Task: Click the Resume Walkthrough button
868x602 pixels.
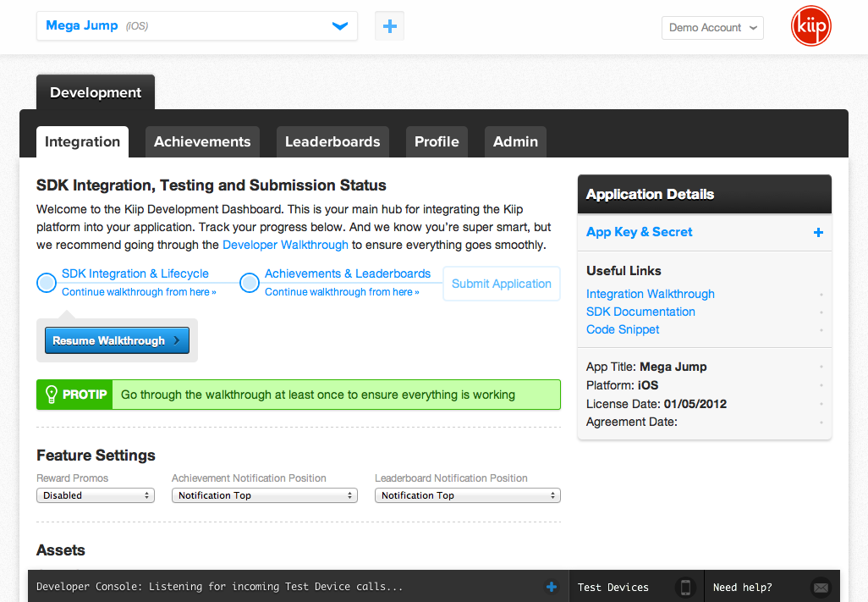Action: pyautogui.click(x=117, y=340)
